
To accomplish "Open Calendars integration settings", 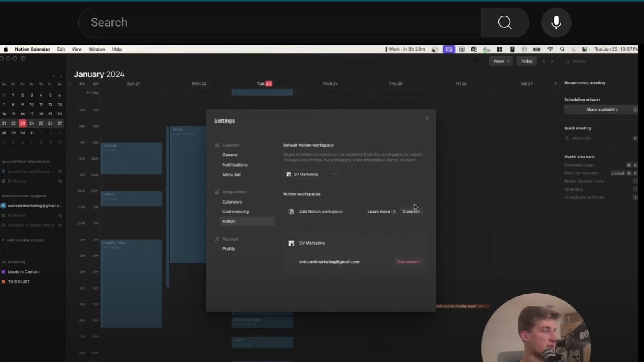I will coord(232,202).
